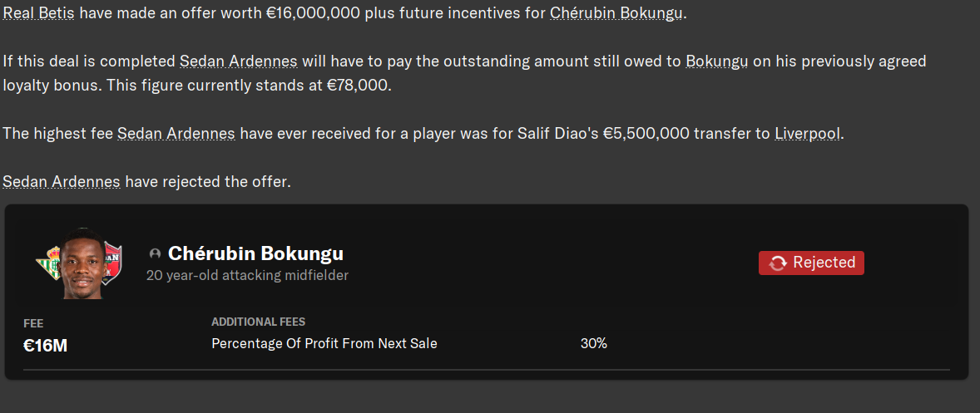The height and width of the screenshot is (413, 980).
Task: Open Sedan Ardennes link in loyalty bonus paragraph
Action: click(x=239, y=61)
